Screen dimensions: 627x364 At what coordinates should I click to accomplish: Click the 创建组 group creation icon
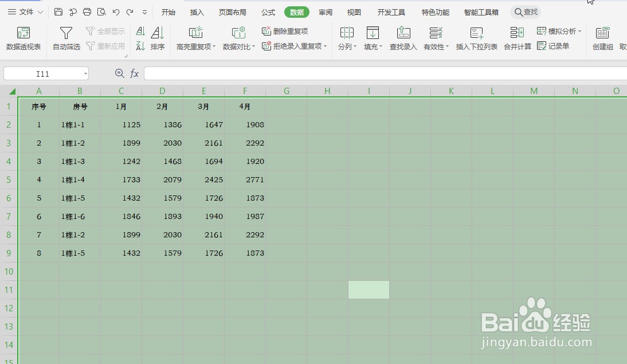pos(602,38)
